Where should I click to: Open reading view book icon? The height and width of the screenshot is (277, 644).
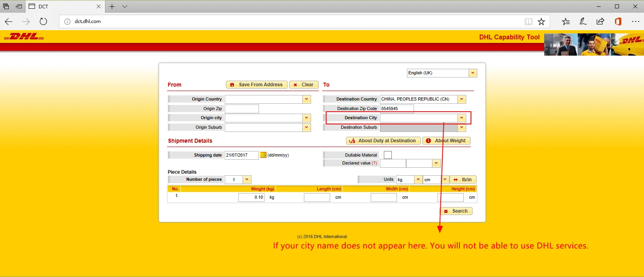point(528,21)
